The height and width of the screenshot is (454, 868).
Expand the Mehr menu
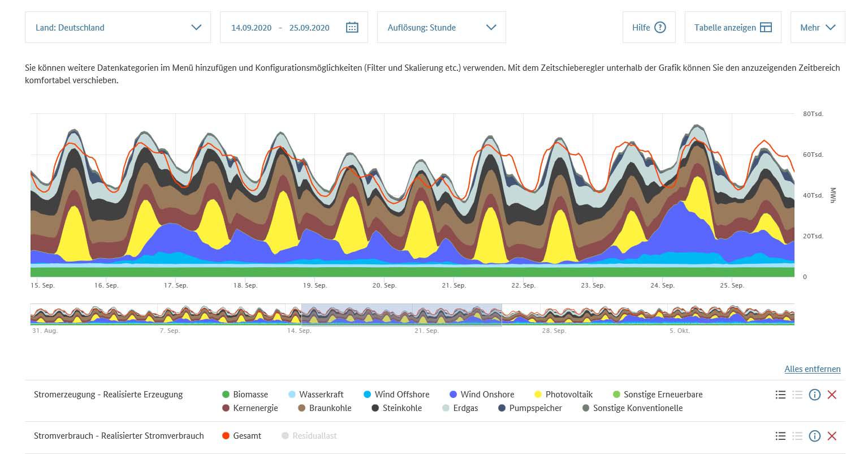[817, 27]
